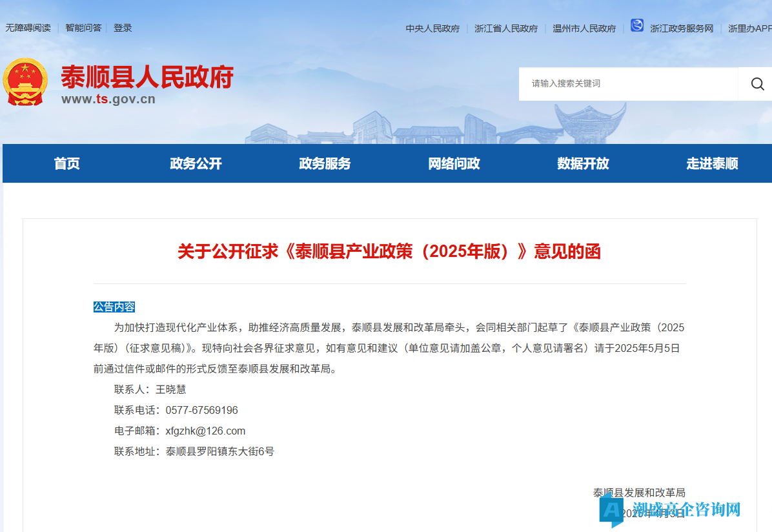Click the national emblem site logo

(x=26, y=82)
